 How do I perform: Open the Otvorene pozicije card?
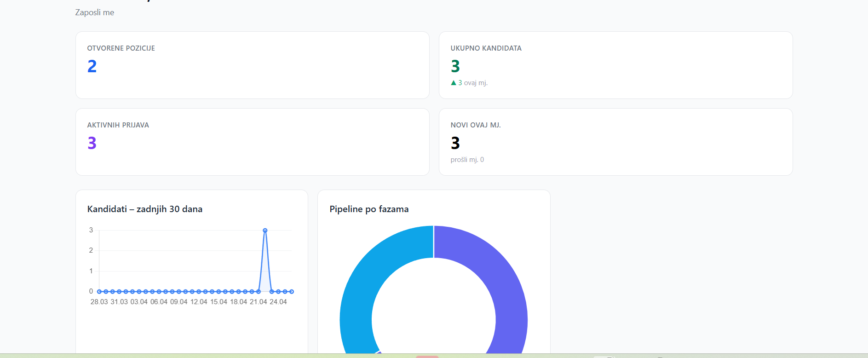tap(252, 65)
